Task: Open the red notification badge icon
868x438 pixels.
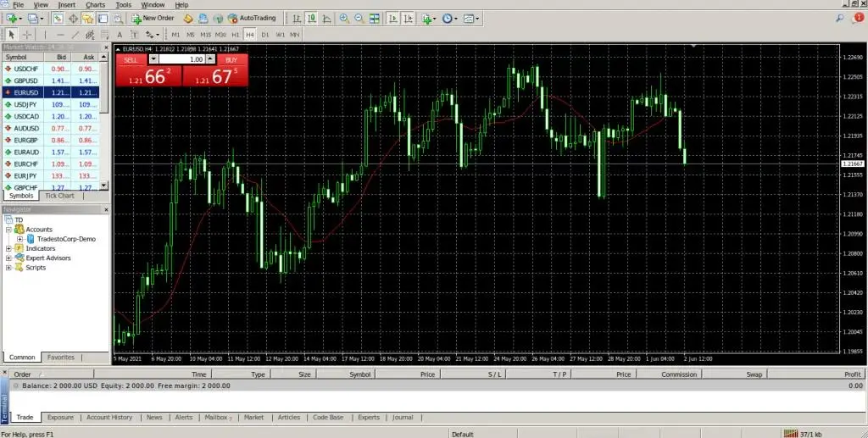Action: 858,18
